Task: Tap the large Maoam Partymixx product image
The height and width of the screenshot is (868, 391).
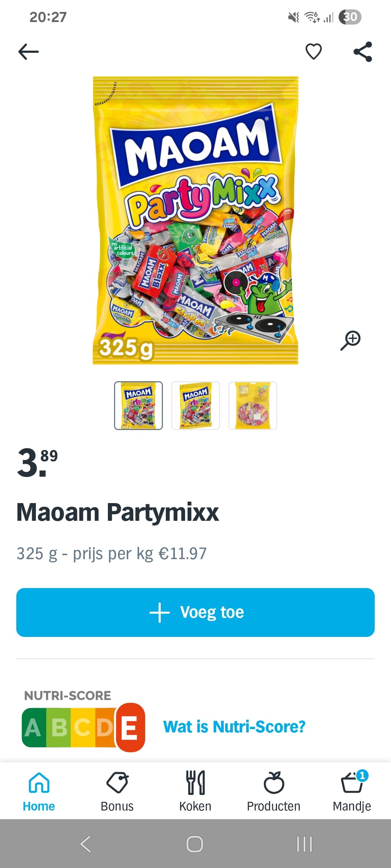Action: [195, 220]
